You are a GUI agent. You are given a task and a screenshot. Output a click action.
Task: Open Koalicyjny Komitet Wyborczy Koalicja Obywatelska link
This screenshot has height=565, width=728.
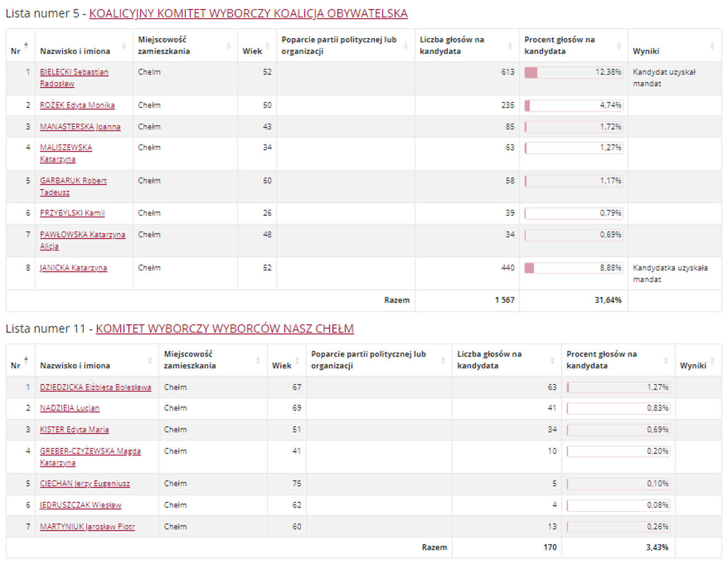pyautogui.click(x=248, y=14)
